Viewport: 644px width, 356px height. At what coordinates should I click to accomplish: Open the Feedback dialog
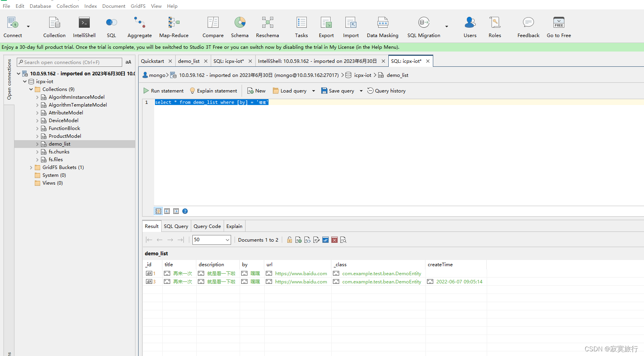click(x=528, y=27)
